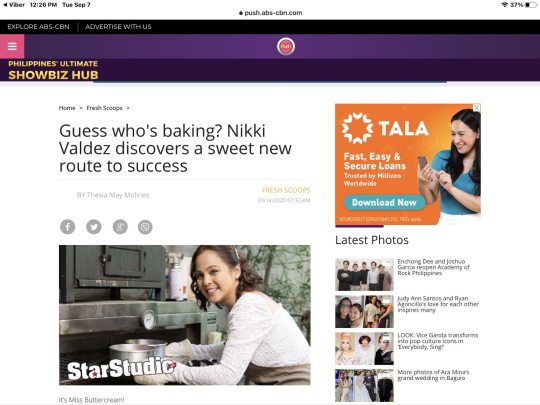The image size is (540, 405).
Task: Click the Nikki Valdez StarStudio article image
Action: coord(185,315)
